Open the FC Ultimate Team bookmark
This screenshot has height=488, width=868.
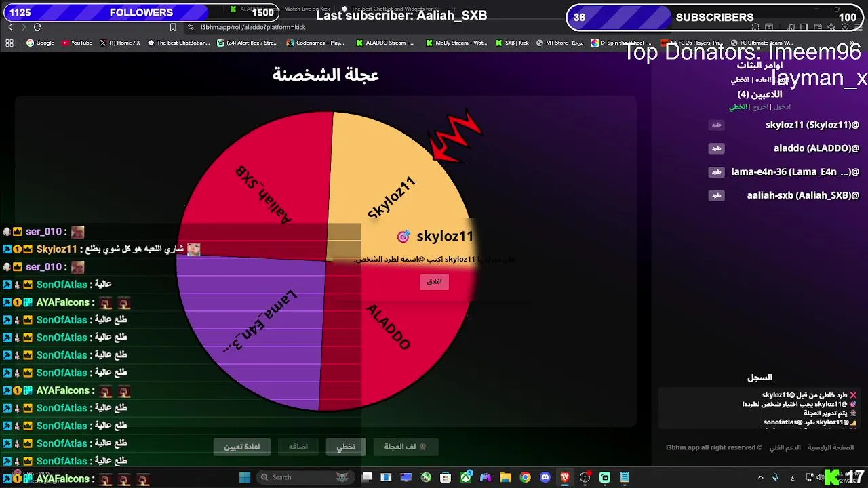[x=762, y=43]
